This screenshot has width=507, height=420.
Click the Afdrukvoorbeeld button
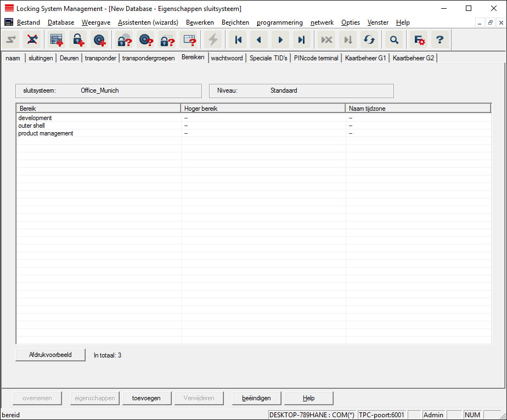(50, 355)
